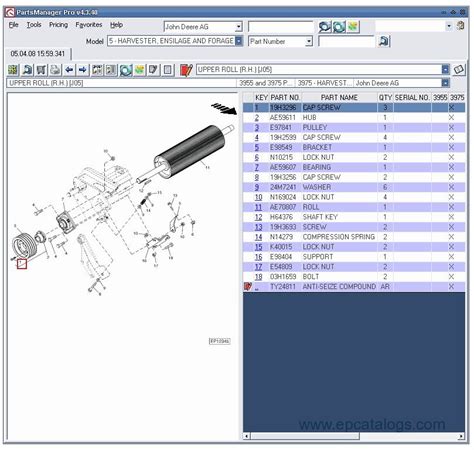The image size is (474, 450).
Task: Expand the Model dropdown showing Harvester, Ensilage and Forage
Action: [x=239, y=41]
